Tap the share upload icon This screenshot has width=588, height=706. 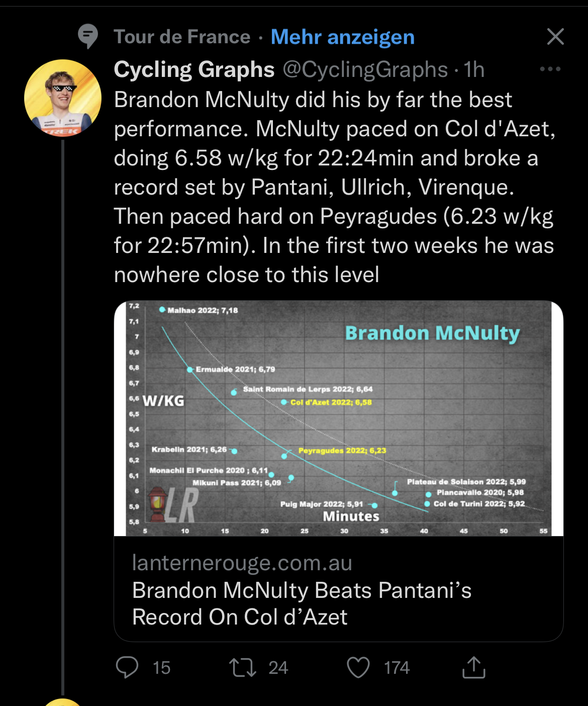(473, 667)
